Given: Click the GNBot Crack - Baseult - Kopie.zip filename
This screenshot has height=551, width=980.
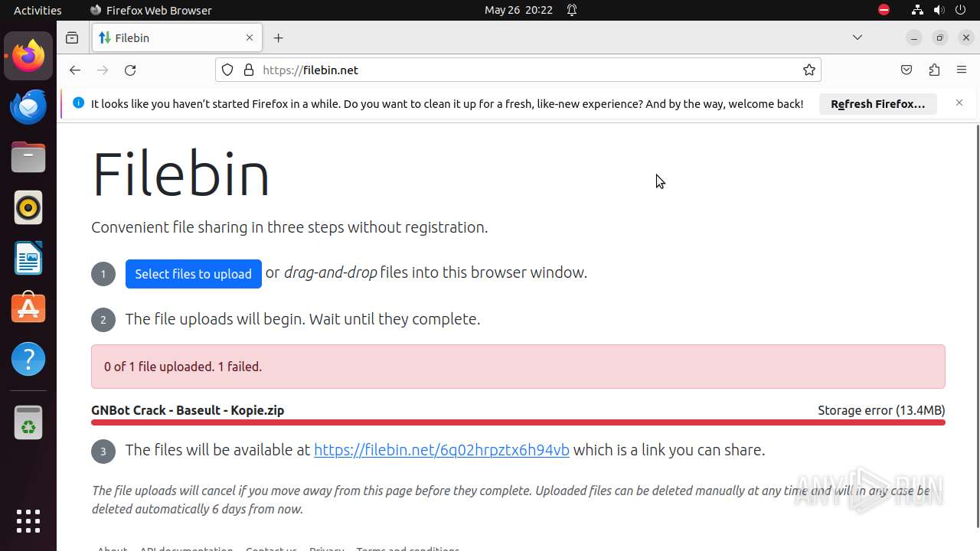Looking at the screenshot, I should [188, 410].
